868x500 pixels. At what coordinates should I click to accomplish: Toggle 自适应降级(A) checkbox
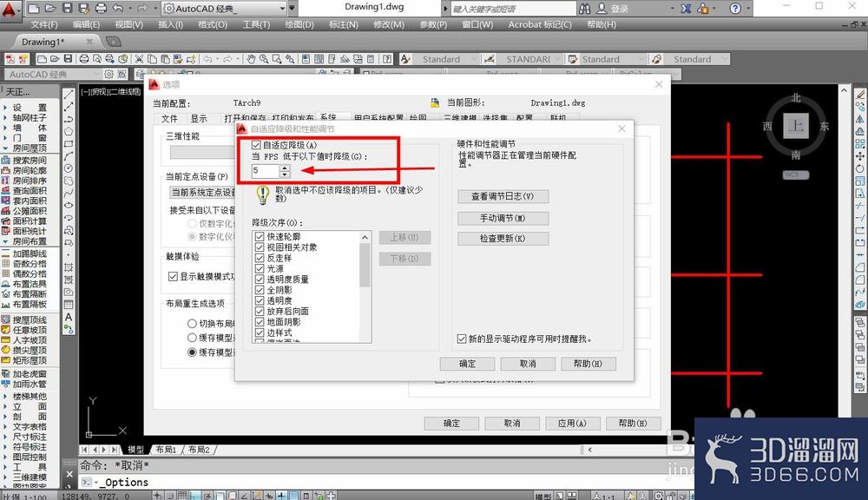pyautogui.click(x=256, y=145)
